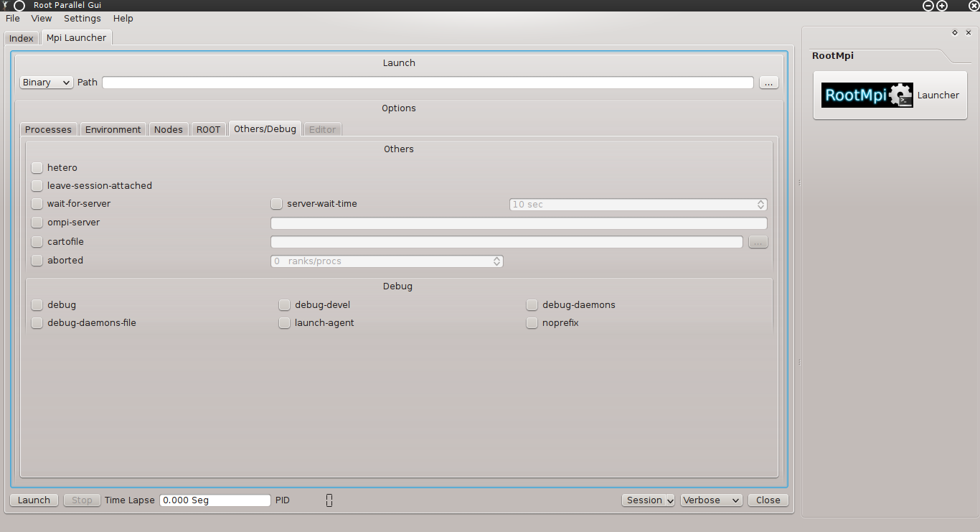Toggle the leave-session-attached option

37,186
